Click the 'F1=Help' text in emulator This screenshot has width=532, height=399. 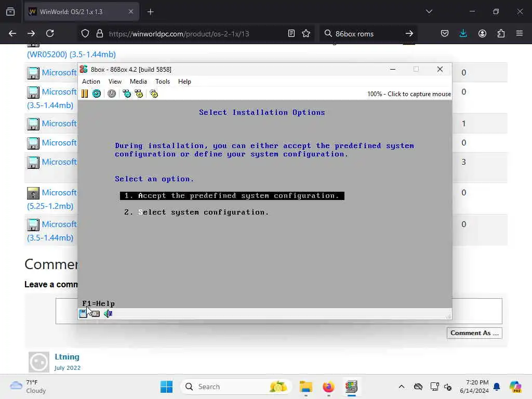(98, 303)
